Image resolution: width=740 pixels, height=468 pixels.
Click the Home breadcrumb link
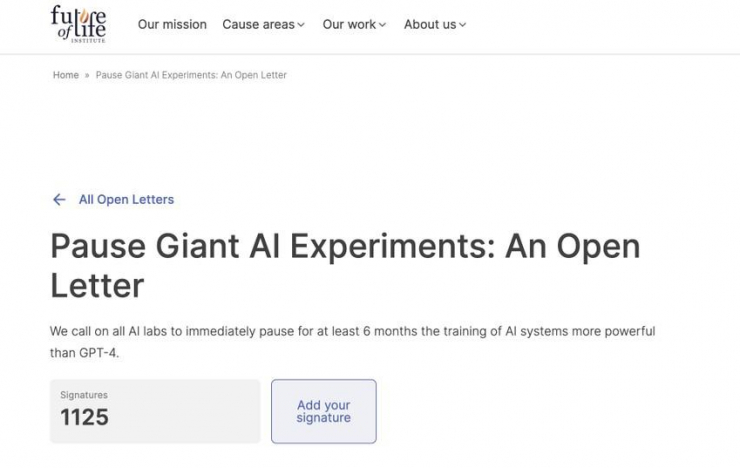click(66, 75)
